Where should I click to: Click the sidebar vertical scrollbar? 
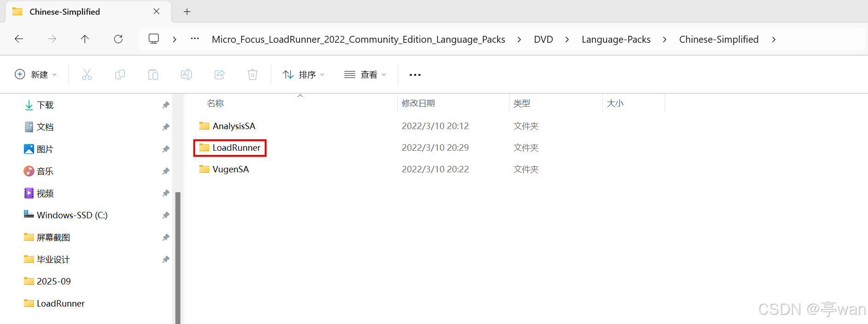[x=178, y=258]
